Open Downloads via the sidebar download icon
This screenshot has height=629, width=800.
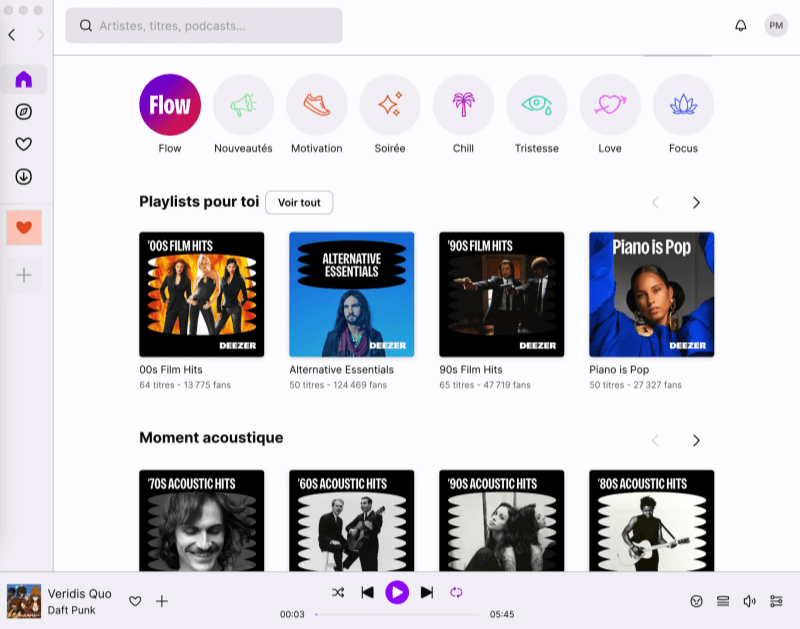click(x=23, y=176)
